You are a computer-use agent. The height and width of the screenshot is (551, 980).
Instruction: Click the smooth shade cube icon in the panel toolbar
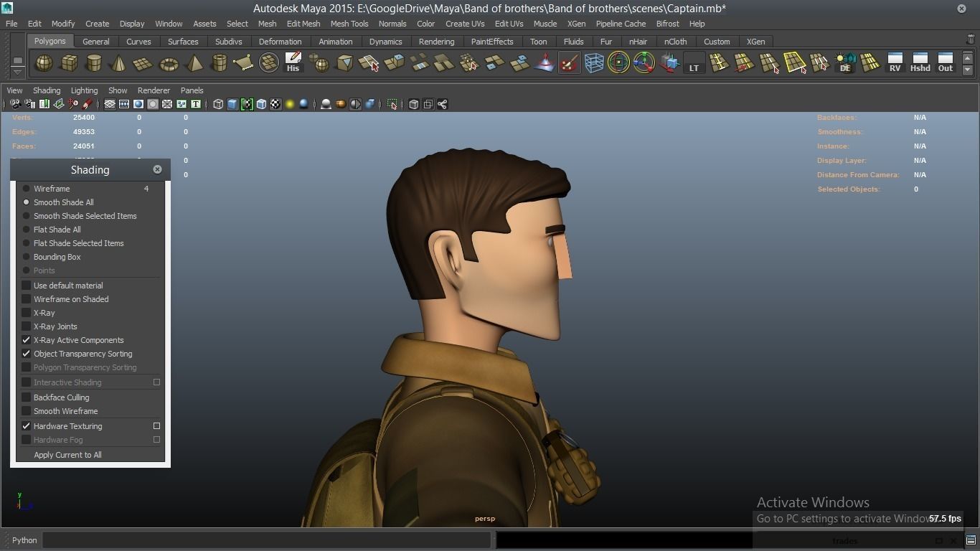[232, 105]
